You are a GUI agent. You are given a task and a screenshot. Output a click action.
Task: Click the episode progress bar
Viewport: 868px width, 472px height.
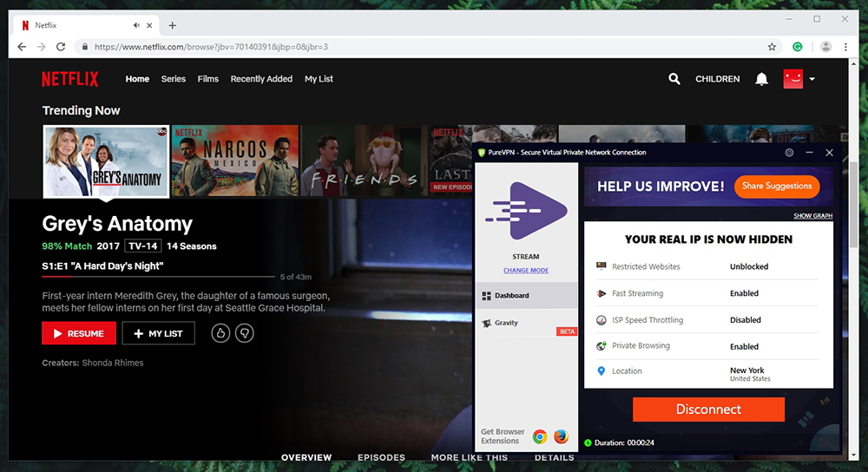[158, 276]
